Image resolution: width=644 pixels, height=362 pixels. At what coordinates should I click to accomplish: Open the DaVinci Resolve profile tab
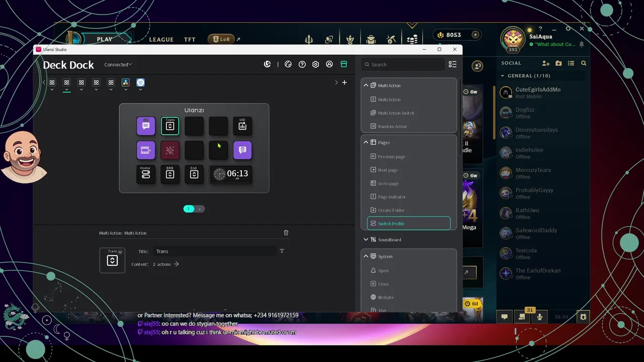tap(126, 82)
